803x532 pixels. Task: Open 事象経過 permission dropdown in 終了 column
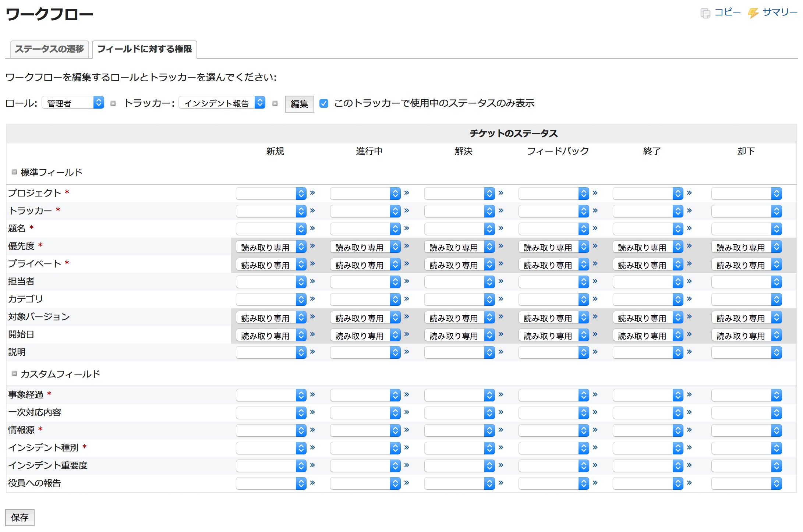pos(648,395)
